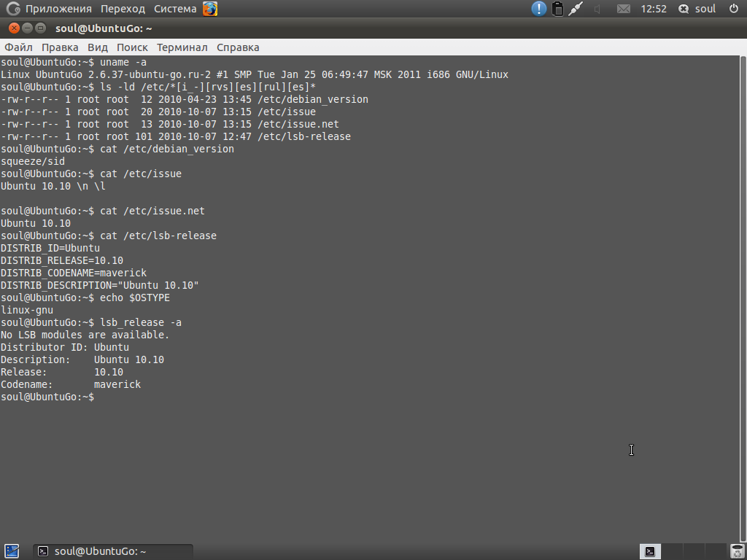Open the Справка menu

pos(238,47)
